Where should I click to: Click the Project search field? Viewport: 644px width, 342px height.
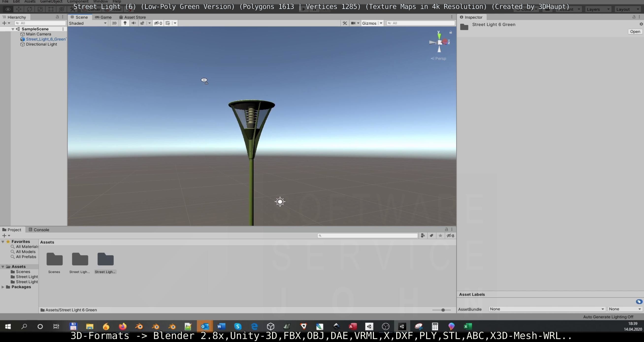pyautogui.click(x=367, y=235)
